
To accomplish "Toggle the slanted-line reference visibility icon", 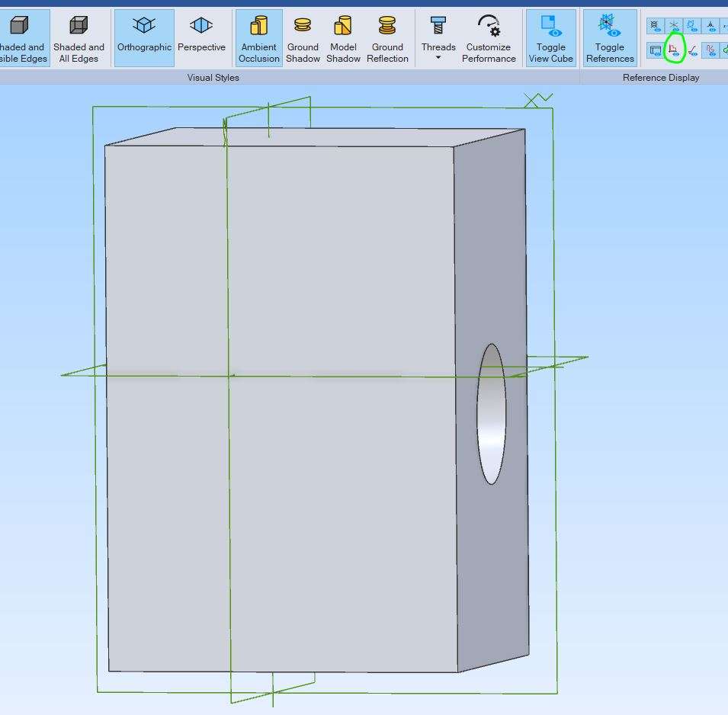I will point(691,50).
